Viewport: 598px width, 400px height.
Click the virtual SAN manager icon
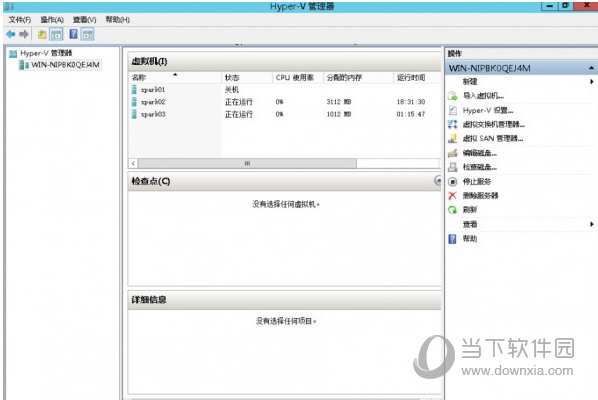(x=453, y=138)
